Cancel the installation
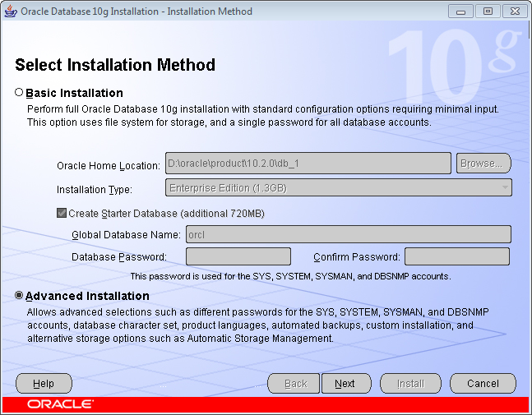Screen dimensions: 532x415 pos(483,384)
